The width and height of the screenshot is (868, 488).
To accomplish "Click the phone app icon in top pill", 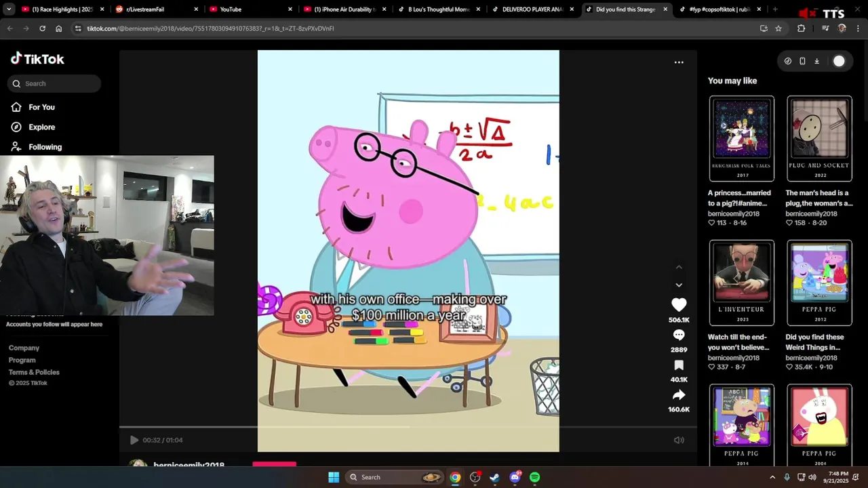I will pos(802,61).
